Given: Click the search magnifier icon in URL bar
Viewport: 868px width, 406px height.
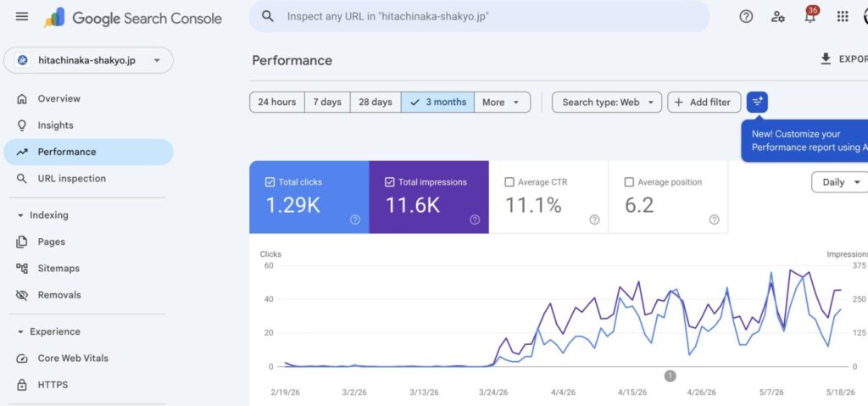Looking at the screenshot, I should click(x=267, y=17).
